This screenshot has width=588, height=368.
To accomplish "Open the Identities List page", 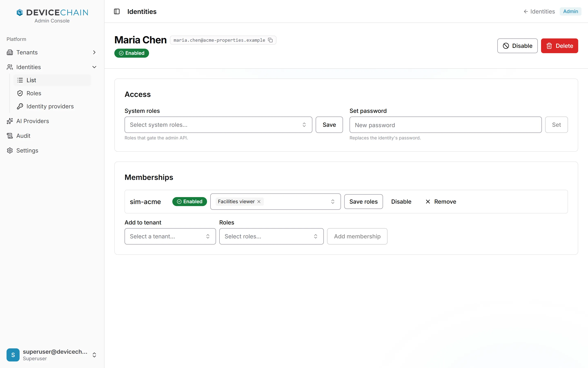I will (52, 80).
